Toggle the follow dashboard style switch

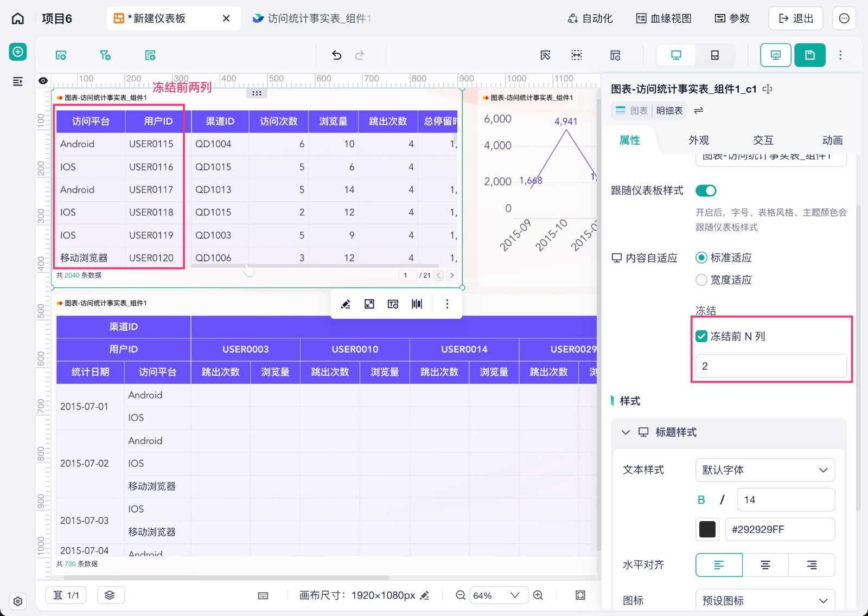tap(706, 191)
